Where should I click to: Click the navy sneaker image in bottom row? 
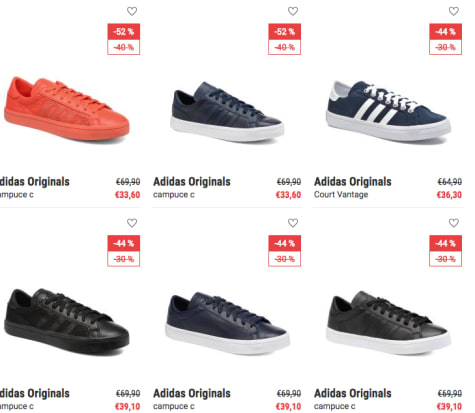pos(227,323)
